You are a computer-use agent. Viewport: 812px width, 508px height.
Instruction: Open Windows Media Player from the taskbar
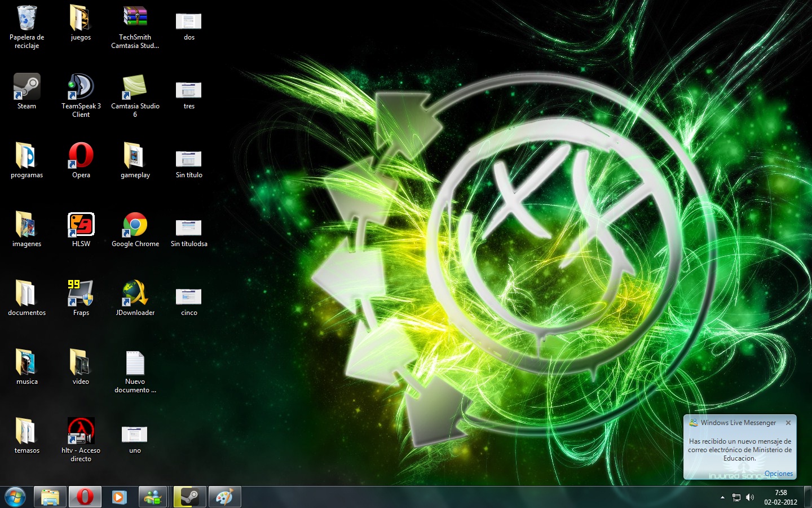pyautogui.click(x=119, y=497)
